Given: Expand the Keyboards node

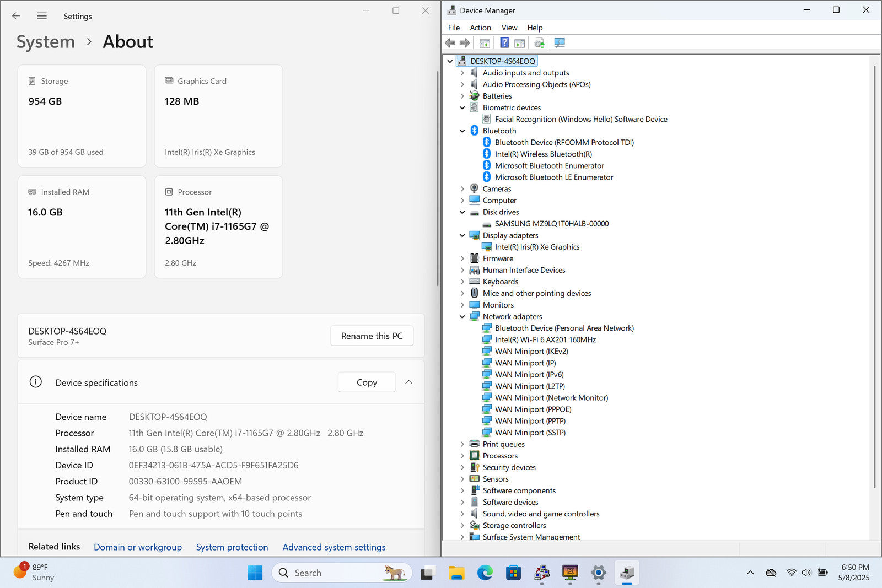Looking at the screenshot, I should tap(462, 282).
